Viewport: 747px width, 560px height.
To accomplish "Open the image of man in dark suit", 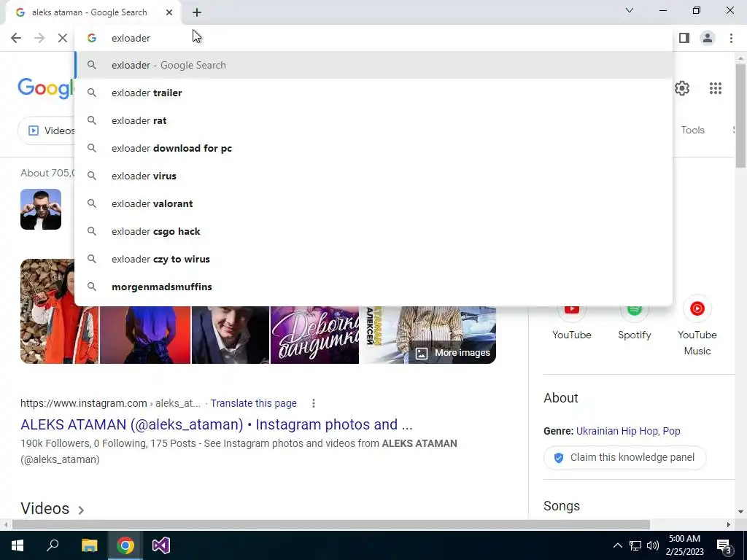I will point(230,335).
